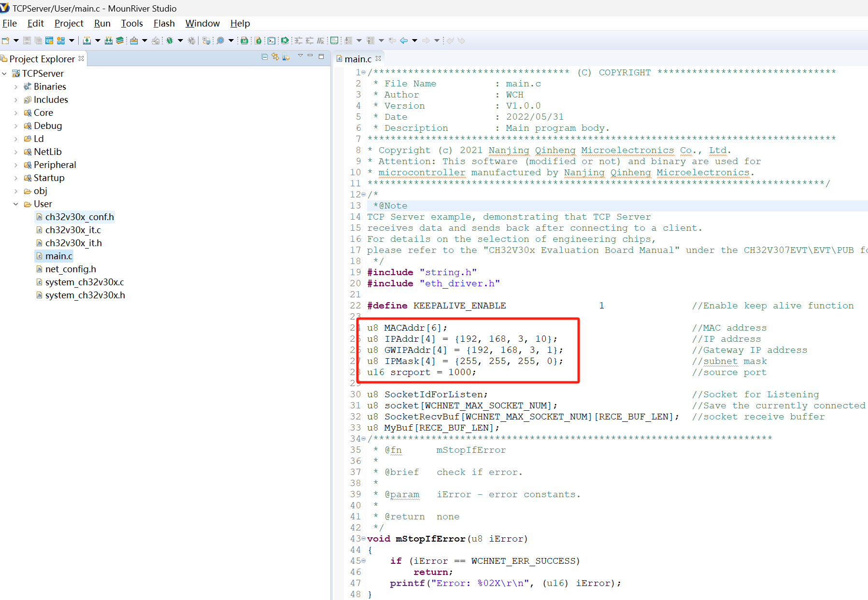Close the Project Explorer view
Screen dimensions: 868x600
tap(81, 58)
